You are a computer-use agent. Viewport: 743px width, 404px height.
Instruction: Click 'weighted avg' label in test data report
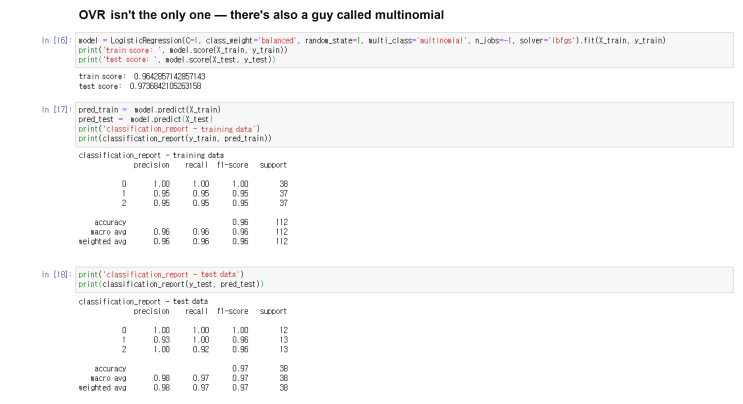(x=102, y=388)
